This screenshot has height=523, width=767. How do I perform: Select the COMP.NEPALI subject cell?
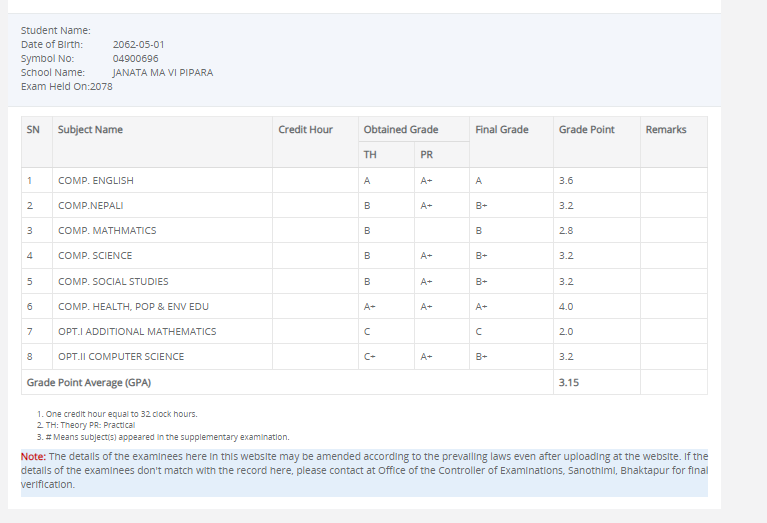pyautogui.click(x=91, y=206)
